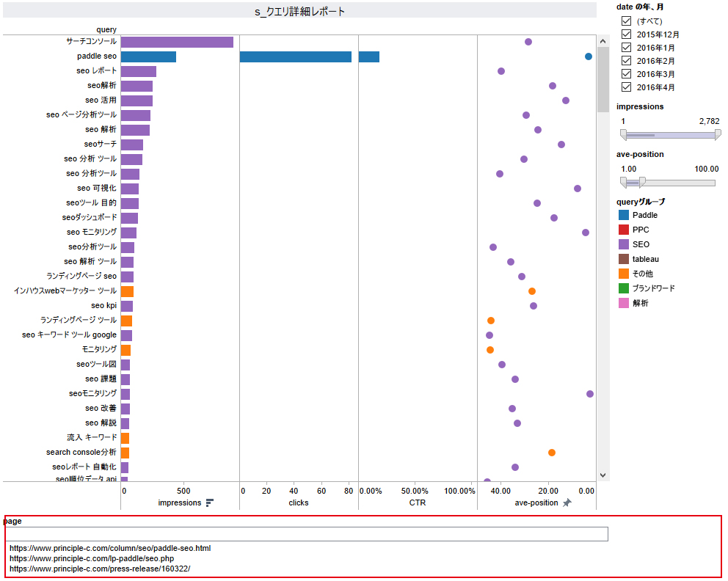
Task: Click the paddle seo impressions bar
Action: point(148,56)
